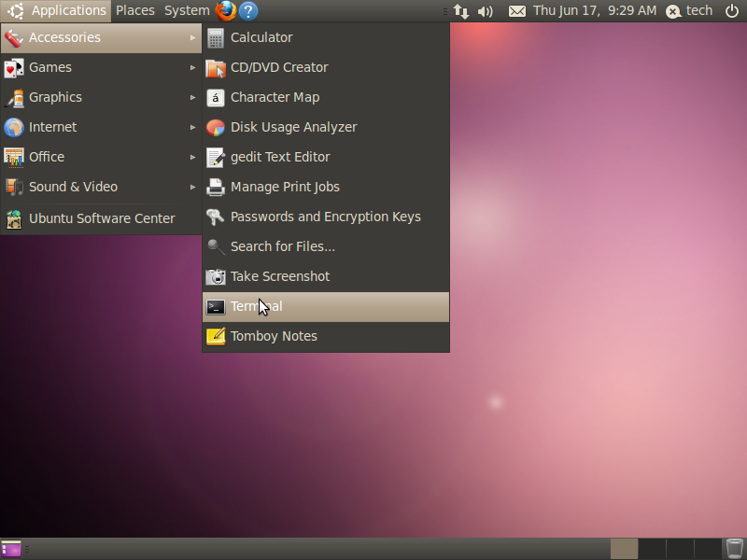
Task: Expand the Accessories submenu arrow
Action: click(x=193, y=37)
